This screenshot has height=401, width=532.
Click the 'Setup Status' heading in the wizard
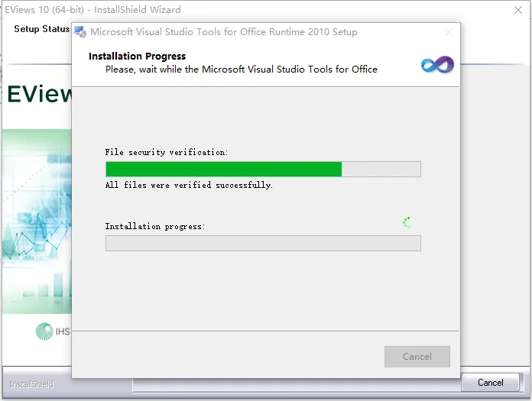pos(42,29)
